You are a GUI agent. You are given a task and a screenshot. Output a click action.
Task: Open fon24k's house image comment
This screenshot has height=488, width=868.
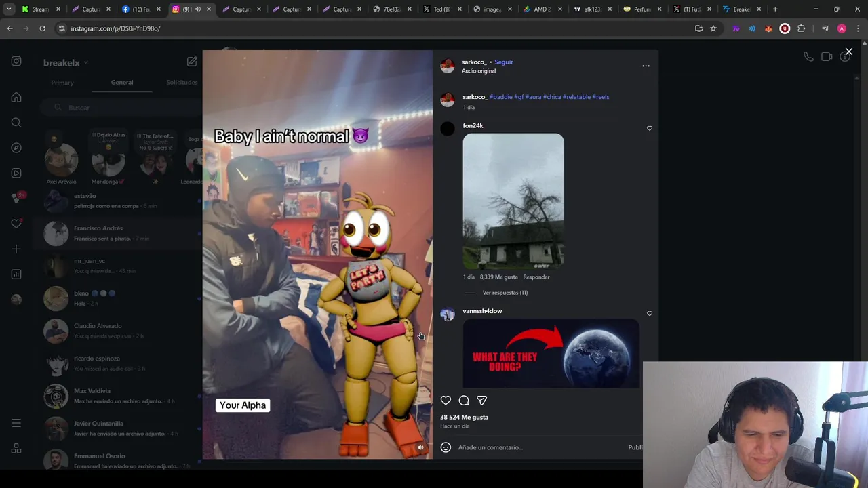tap(513, 201)
